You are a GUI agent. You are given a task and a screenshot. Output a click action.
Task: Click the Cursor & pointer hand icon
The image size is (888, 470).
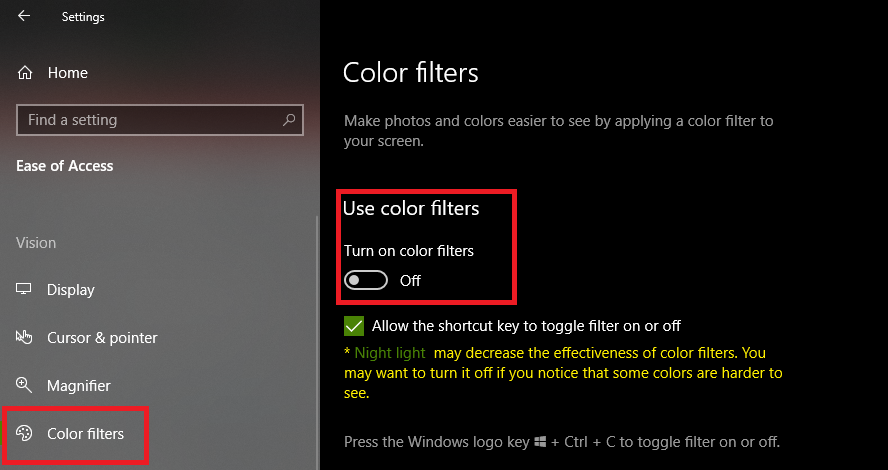point(24,337)
